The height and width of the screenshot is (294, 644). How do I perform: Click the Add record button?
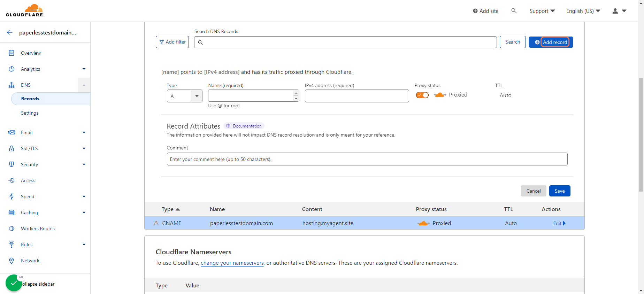click(x=551, y=42)
